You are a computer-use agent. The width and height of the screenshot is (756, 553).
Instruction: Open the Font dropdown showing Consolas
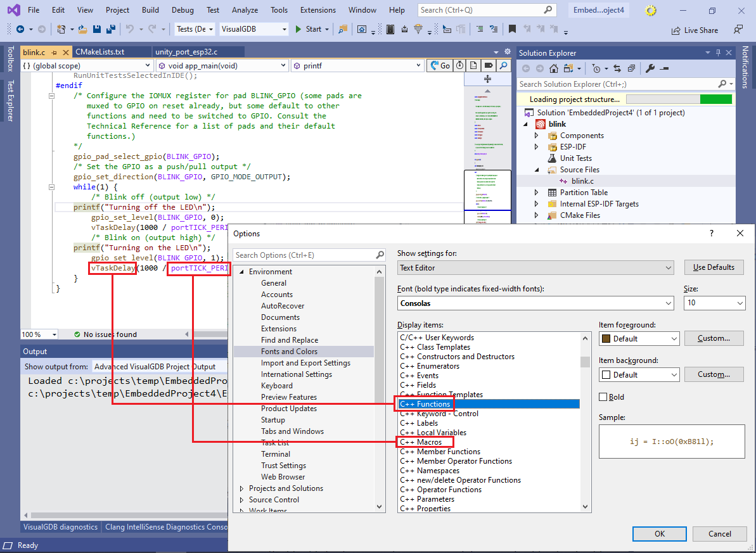(535, 303)
